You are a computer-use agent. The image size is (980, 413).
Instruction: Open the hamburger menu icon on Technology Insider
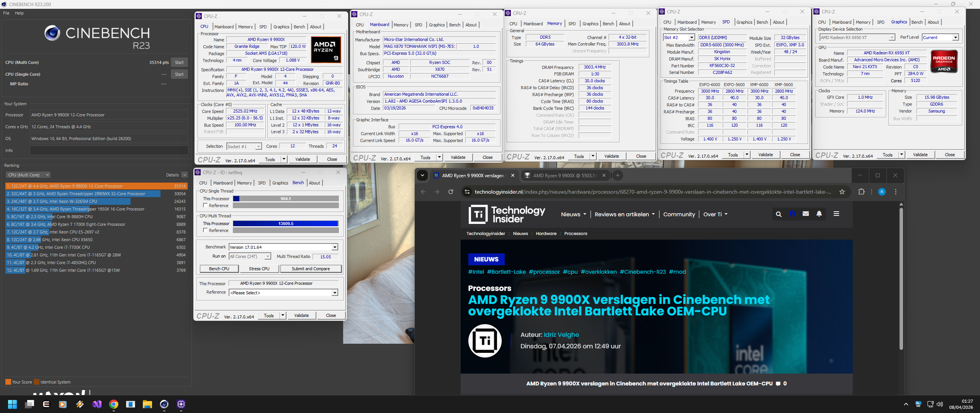point(836,214)
